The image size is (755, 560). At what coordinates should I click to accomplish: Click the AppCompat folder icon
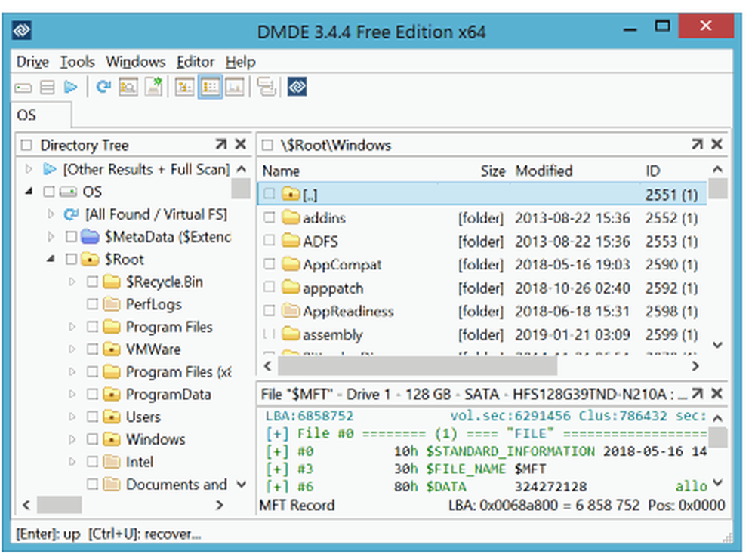pos(291,264)
